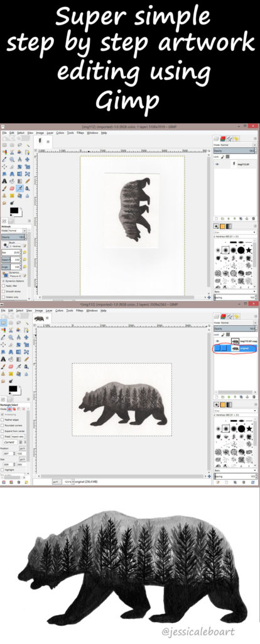Viewport: 260px width, 644px height.
Task: Select Heal tool in the Airbrush GIMP window
Action: tap(12, 196)
